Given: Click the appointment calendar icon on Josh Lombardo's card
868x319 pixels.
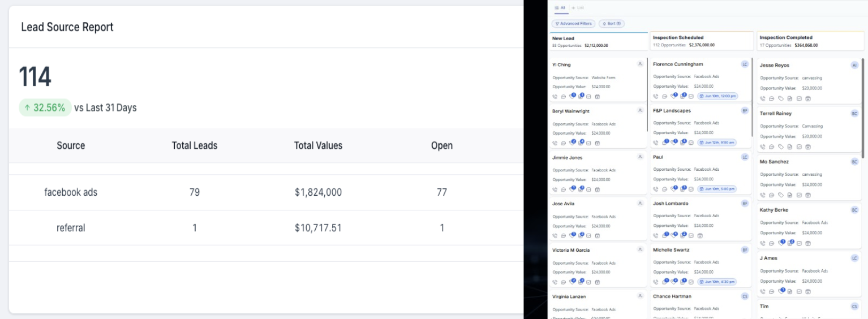Looking at the screenshot, I should tap(700, 235).
